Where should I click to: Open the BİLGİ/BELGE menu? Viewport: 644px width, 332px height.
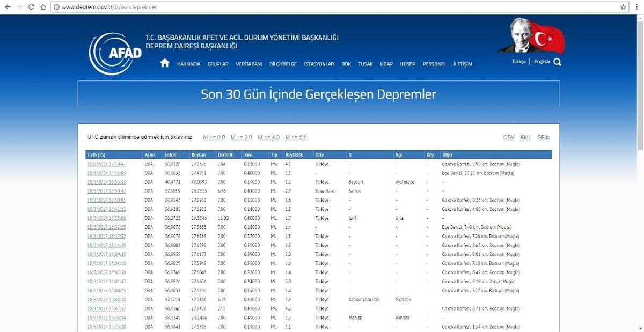pyautogui.click(x=283, y=64)
